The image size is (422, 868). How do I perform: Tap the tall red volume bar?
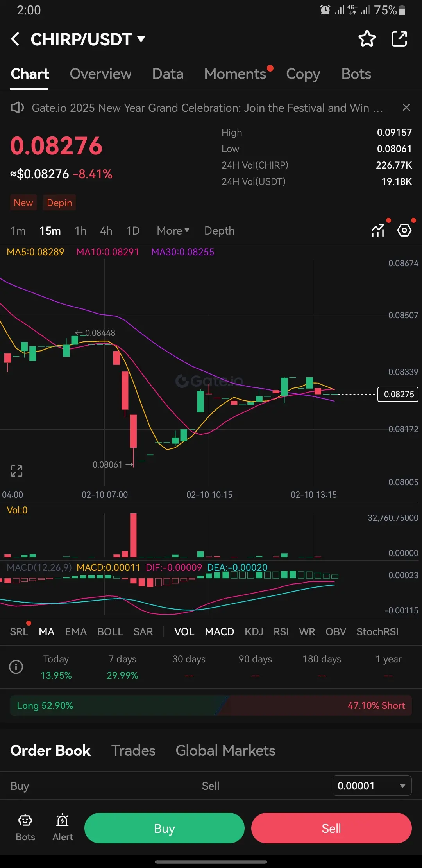coord(133,535)
